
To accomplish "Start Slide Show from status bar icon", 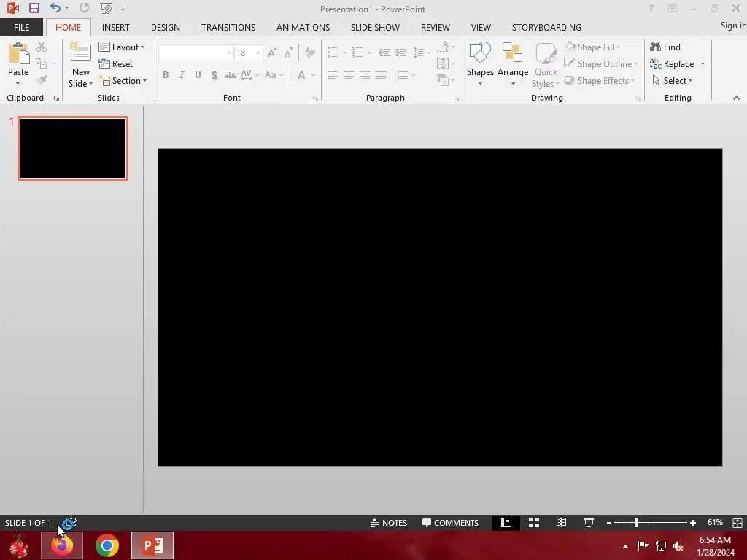I will (x=589, y=523).
